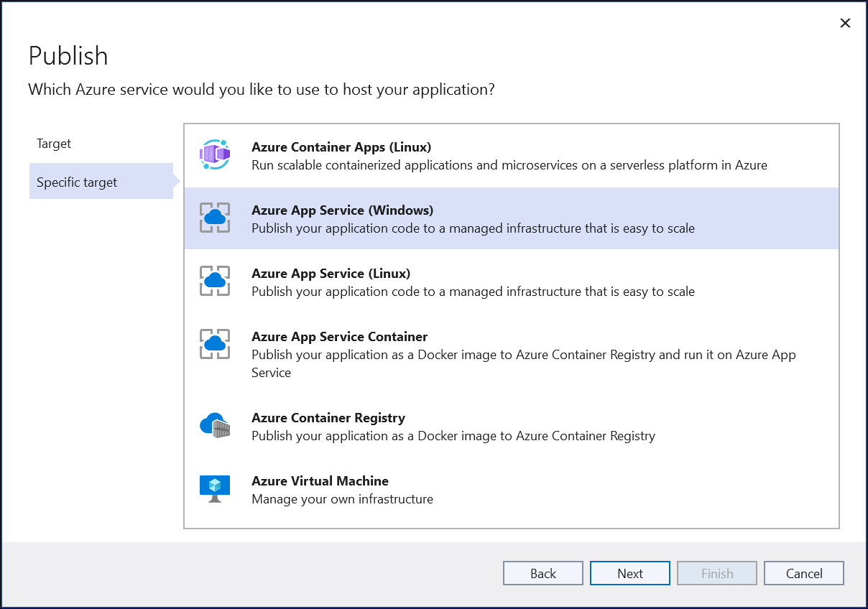Click the Azure Virtual Machine monitor icon
This screenshot has height=609, width=868.
pos(214,488)
